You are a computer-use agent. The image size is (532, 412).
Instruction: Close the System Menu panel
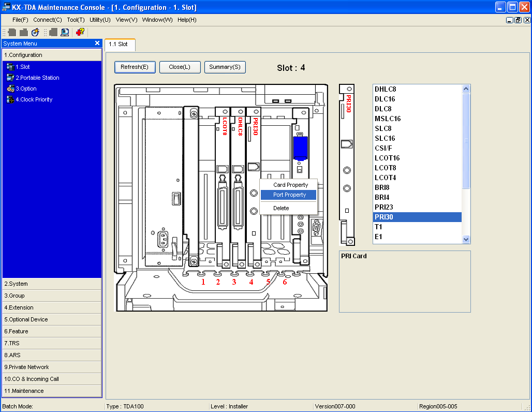point(97,43)
